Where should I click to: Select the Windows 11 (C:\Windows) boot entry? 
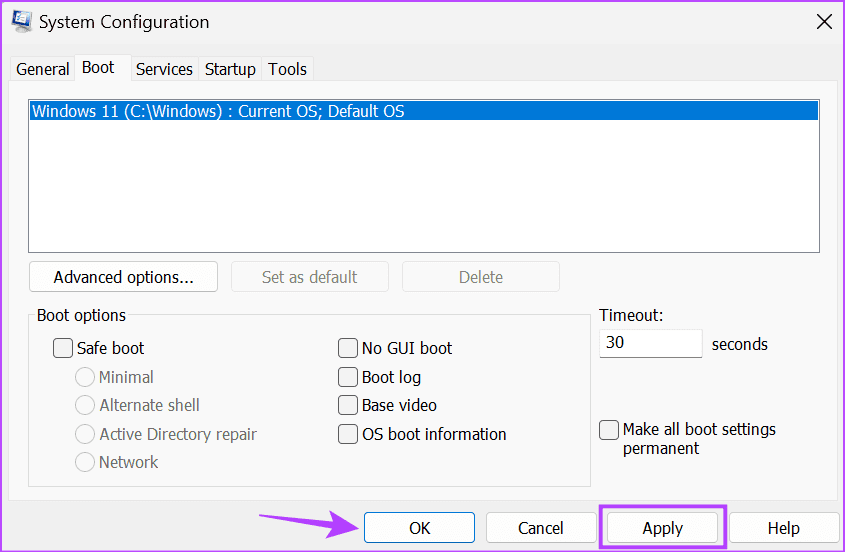pyautogui.click(x=424, y=111)
